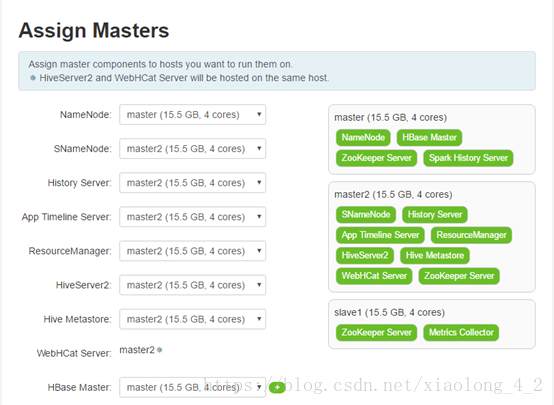Click the 'ResourceManager:' field label
Image resolution: width=554 pixels, height=405 pixels.
pyautogui.click(x=70, y=251)
